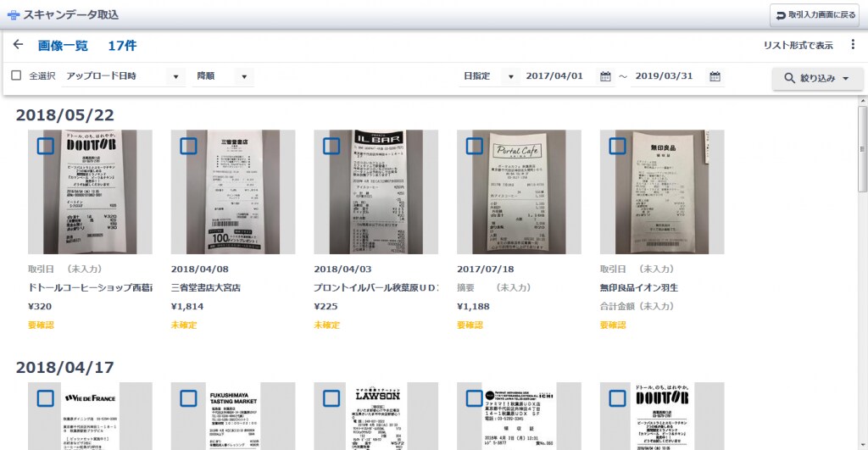Viewport: 868px width, 450px height.
Task: Click the 2017/07/18 transaction date
Action: coord(486,269)
